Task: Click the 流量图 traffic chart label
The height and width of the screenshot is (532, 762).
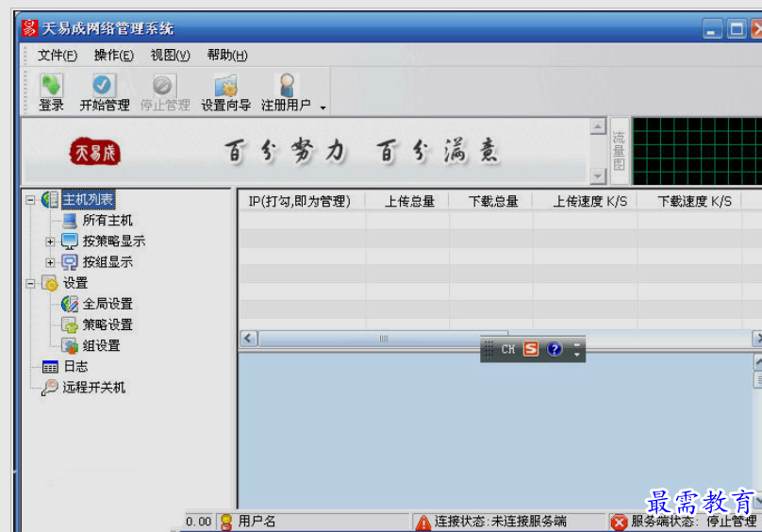Action: pyautogui.click(x=619, y=151)
